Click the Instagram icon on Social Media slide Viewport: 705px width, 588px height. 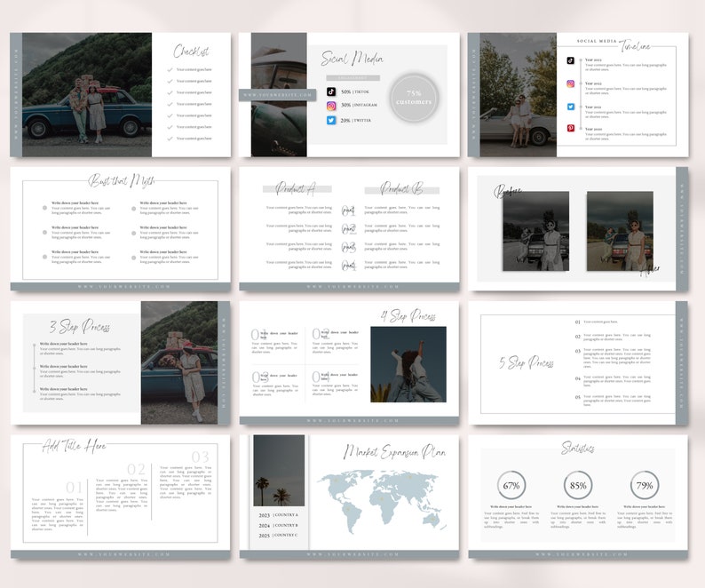(331, 107)
